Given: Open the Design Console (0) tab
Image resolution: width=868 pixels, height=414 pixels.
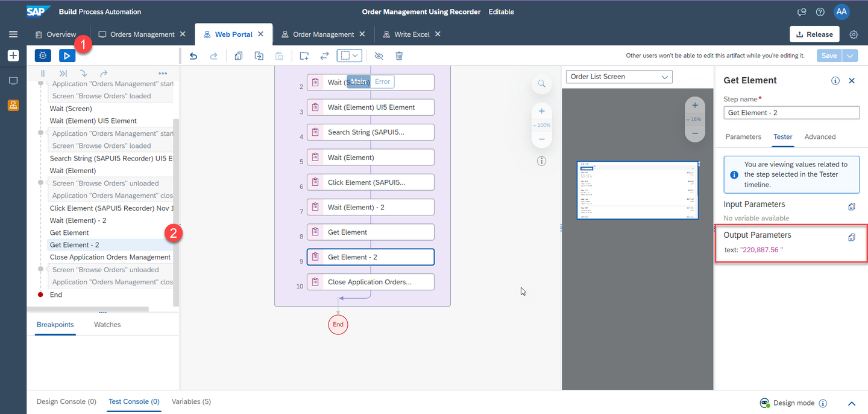Looking at the screenshot, I should pyautogui.click(x=66, y=401).
